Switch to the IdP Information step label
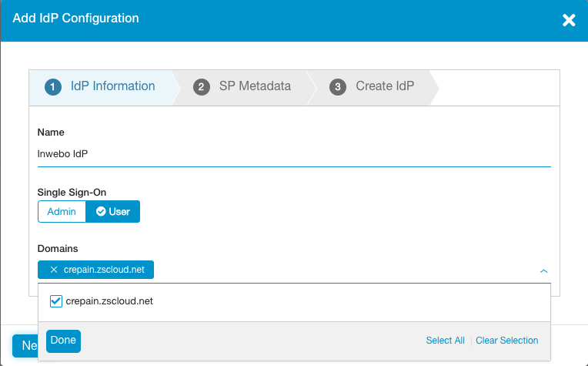 (112, 86)
